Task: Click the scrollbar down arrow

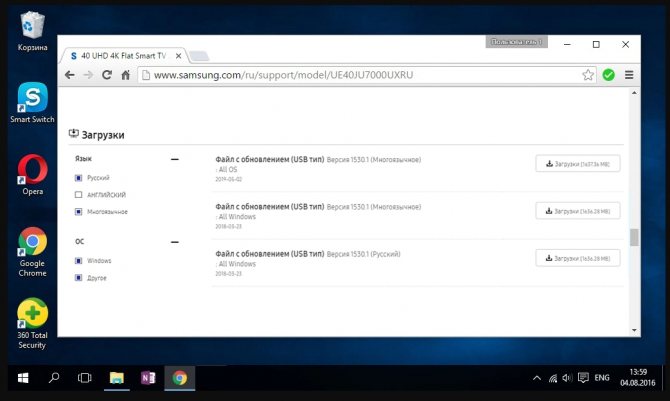Action: [634, 330]
